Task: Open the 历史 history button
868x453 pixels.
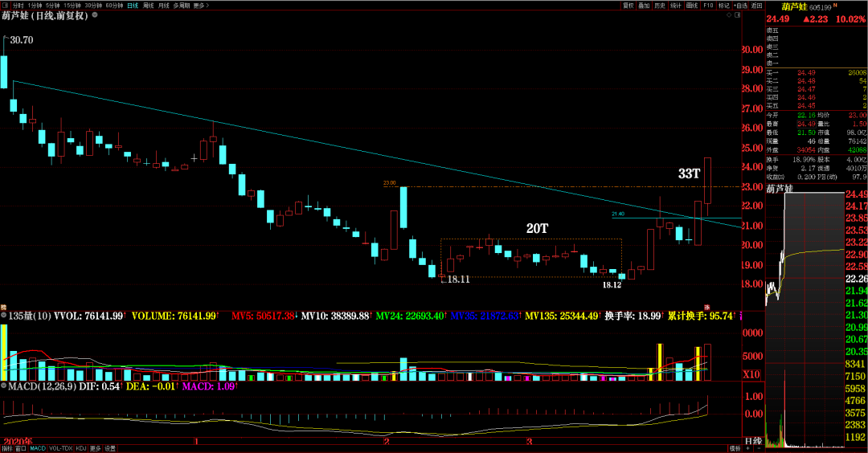Action: click(x=660, y=5)
